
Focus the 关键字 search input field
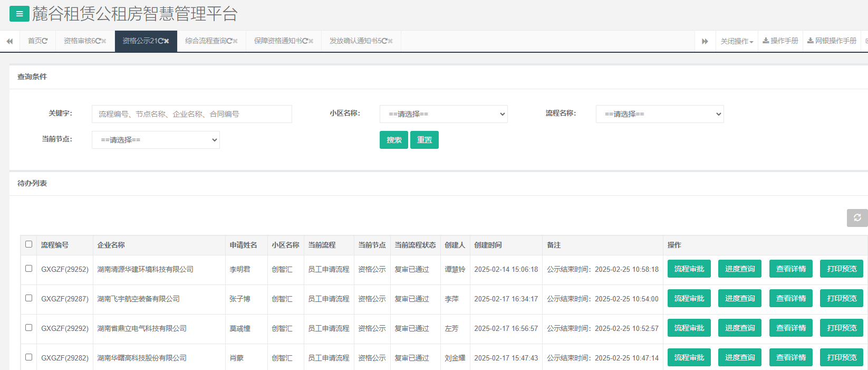191,114
